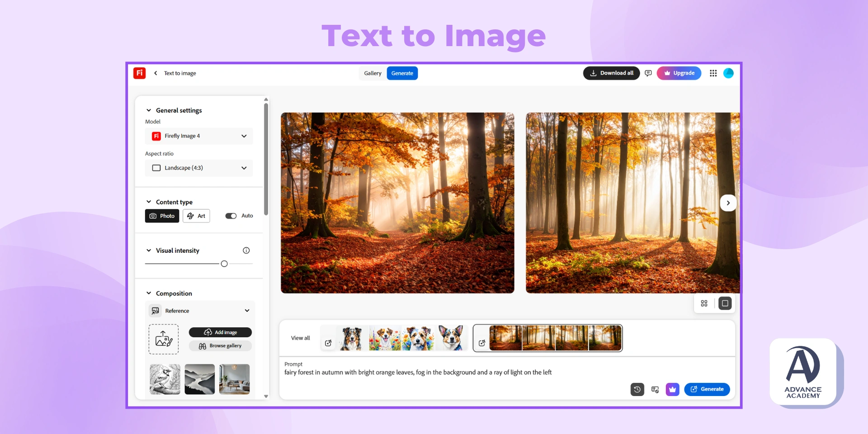Open the apps grid menu
Image resolution: width=868 pixels, height=434 pixels.
coord(713,73)
